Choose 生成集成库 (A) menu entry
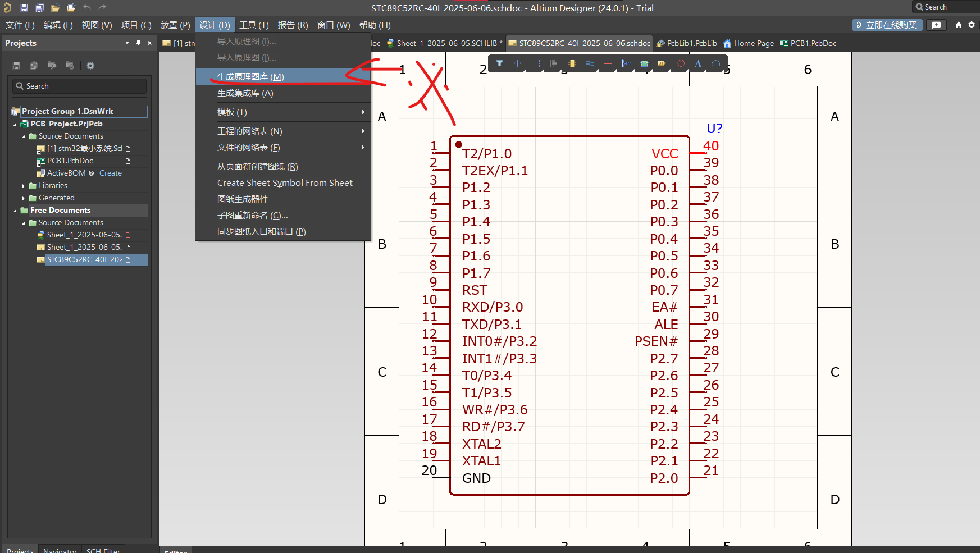The width and height of the screenshot is (980, 553). (x=283, y=93)
